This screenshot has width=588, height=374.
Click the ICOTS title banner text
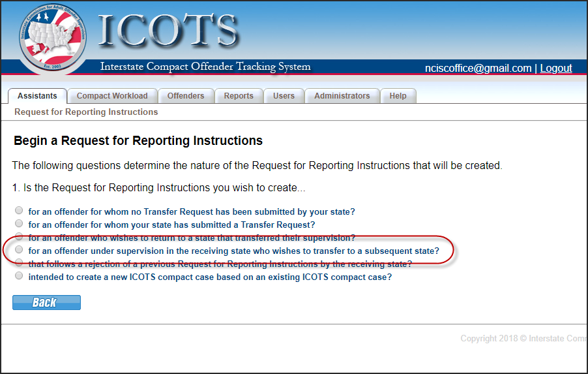[168, 31]
